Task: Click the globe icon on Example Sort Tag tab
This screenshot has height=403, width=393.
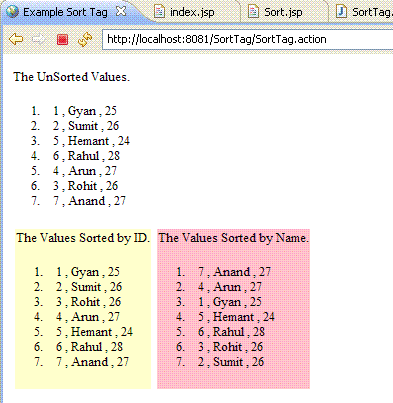Action: tap(12, 12)
